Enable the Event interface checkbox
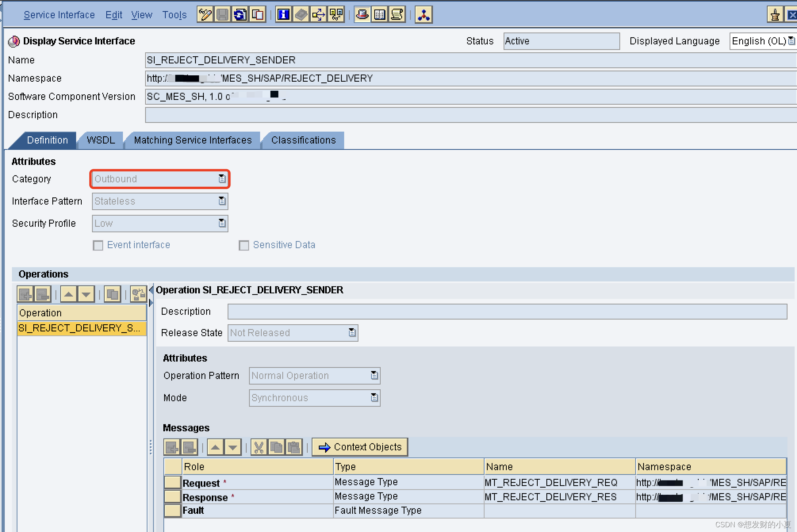797x532 pixels. click(98, 245)
